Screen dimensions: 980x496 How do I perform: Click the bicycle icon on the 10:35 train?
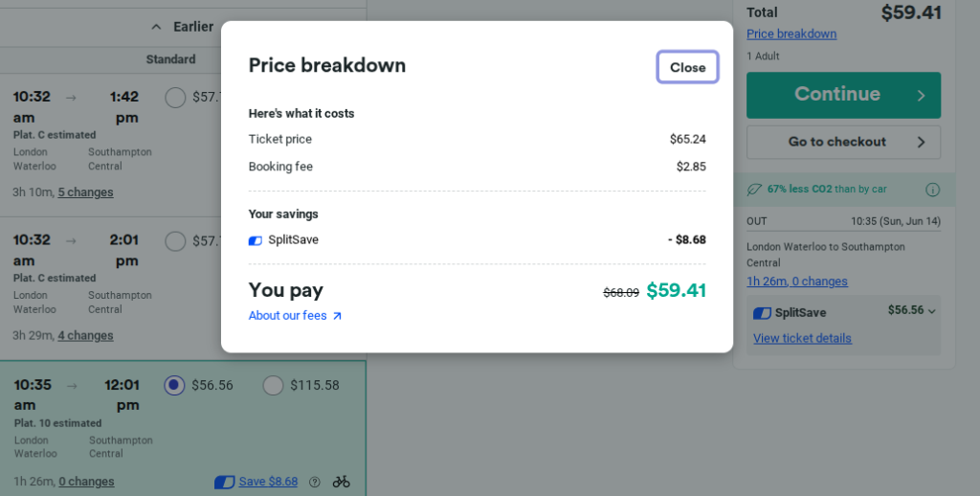[x=342, y=482]
